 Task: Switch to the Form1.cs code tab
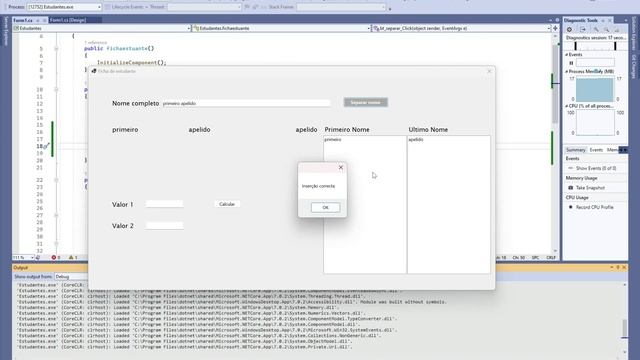[23, 20]
